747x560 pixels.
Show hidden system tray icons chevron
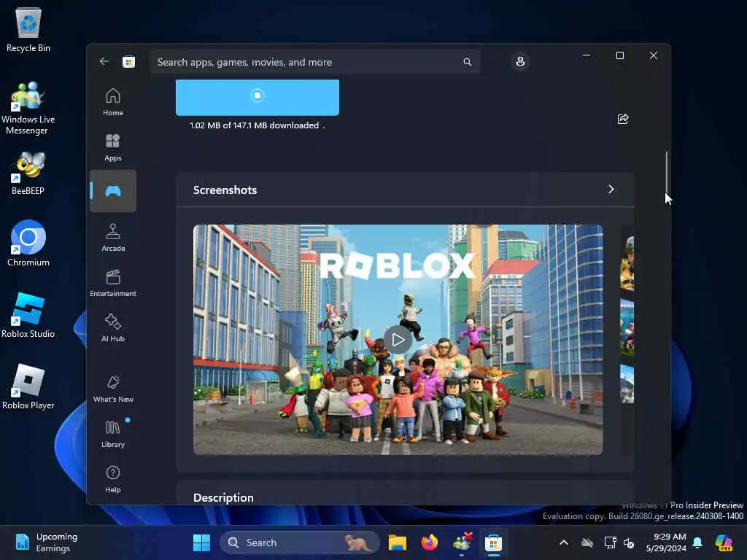tap(564, 542)
